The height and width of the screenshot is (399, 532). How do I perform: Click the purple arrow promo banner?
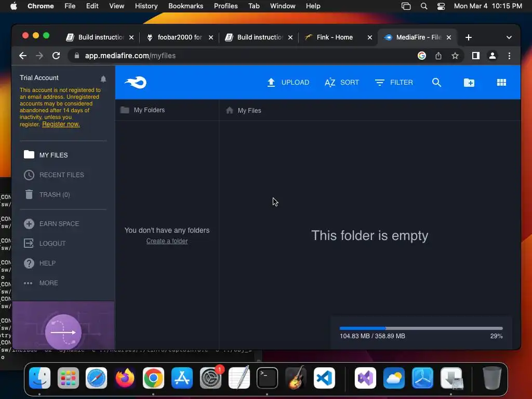tap(63, 326)
